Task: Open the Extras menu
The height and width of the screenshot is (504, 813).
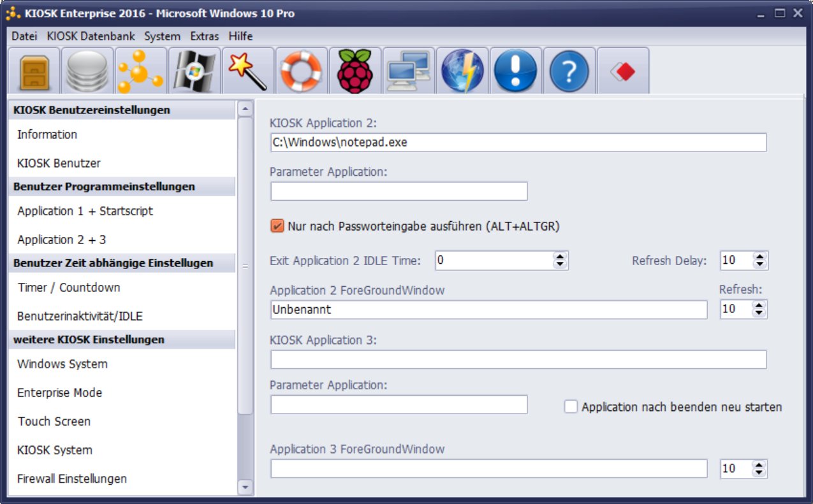Action: [204, 36]
